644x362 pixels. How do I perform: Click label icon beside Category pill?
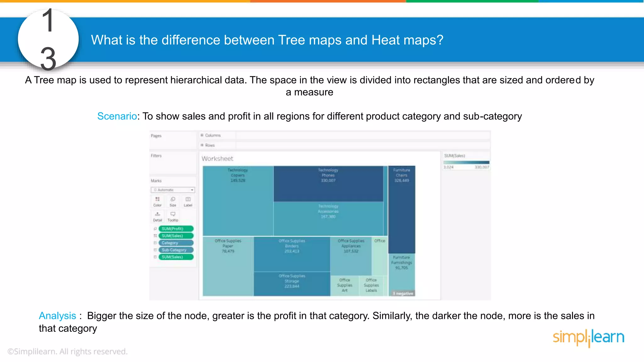tap(155, 243)
